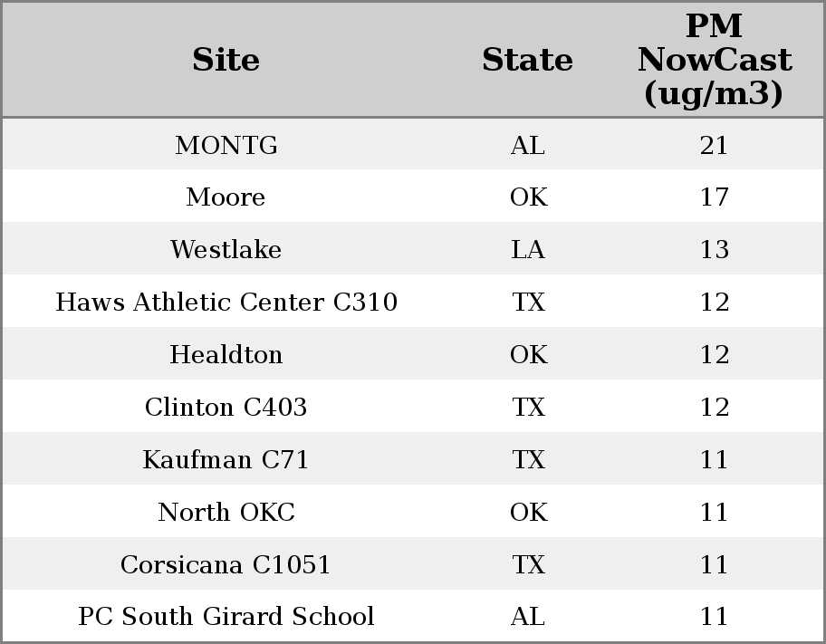Select the Site column header
Screen dimensions: 826x644
(x=226, y=60)
